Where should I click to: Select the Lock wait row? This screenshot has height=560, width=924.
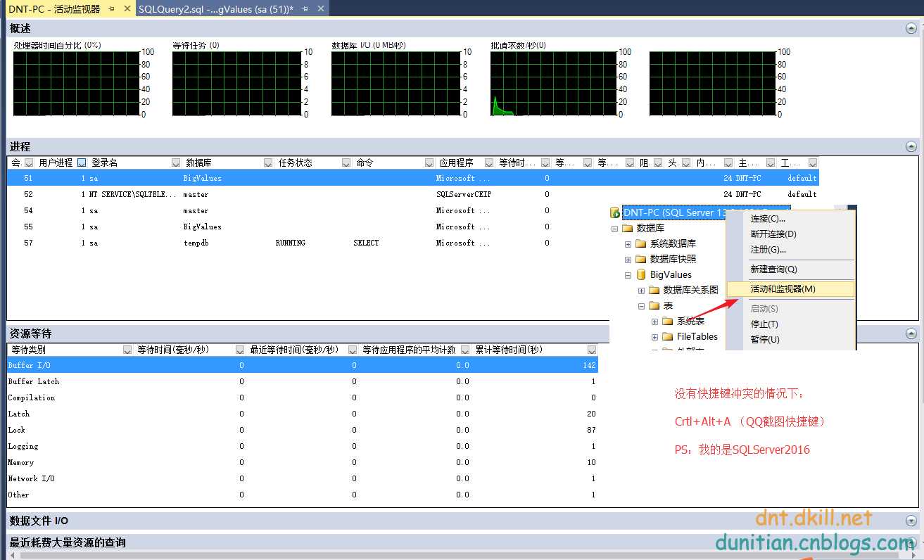(303, 430)
